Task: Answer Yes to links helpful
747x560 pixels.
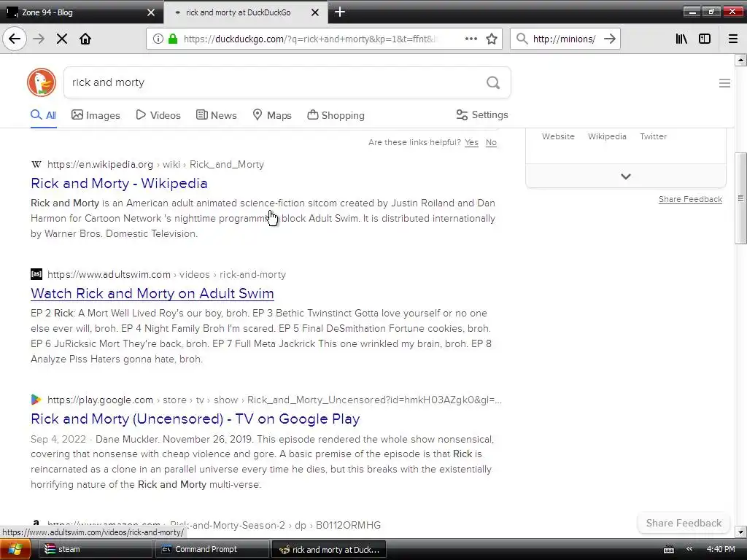Action: (x=472, y=142)
